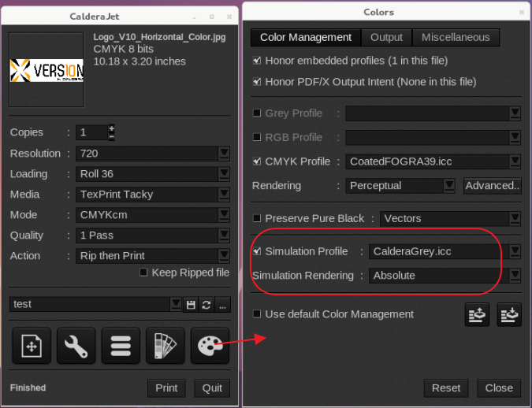Toggle Honor embedded profiles checkbox
The height and width of the screenshot is (408, 532).
[256, 61]
